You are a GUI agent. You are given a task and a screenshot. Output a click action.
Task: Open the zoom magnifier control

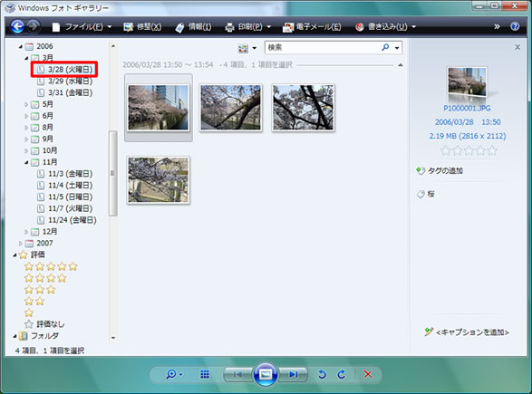pos(174,374)
